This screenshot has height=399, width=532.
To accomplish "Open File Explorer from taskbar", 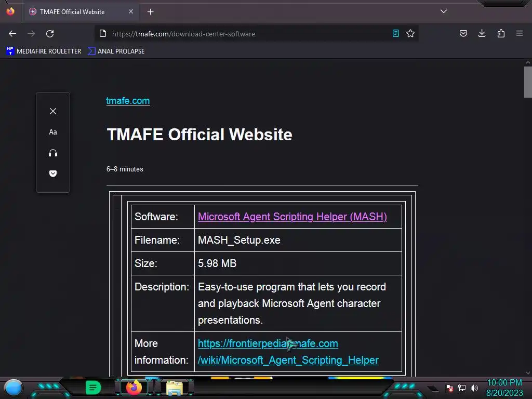I will [175, 388].
